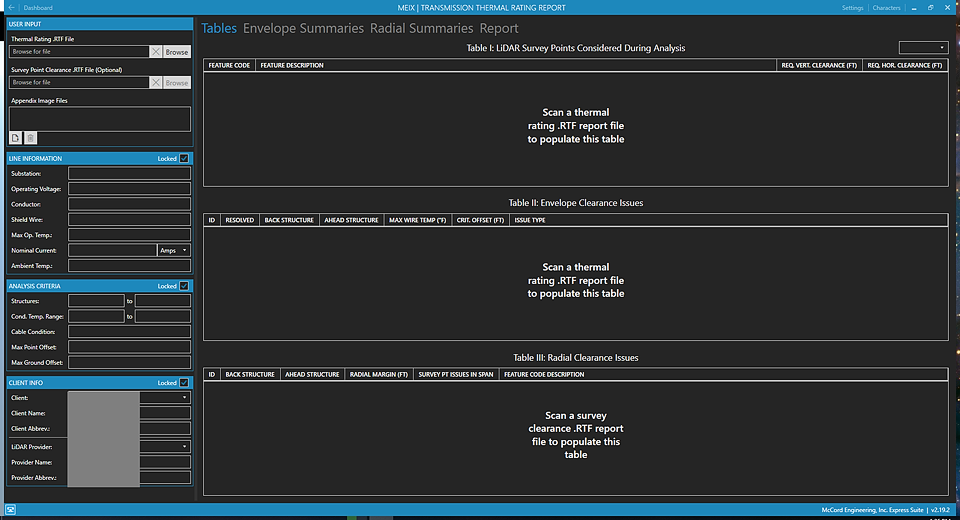960x520 pixels.
Task: Switch to the Radial Summaries tab
Action: click(421, 28)
